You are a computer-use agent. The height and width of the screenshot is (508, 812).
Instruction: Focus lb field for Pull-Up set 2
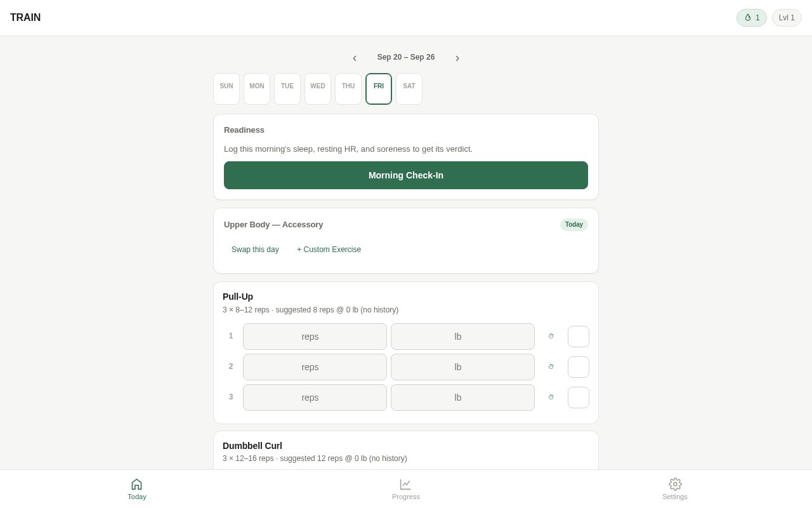click(x=462, y=367)
